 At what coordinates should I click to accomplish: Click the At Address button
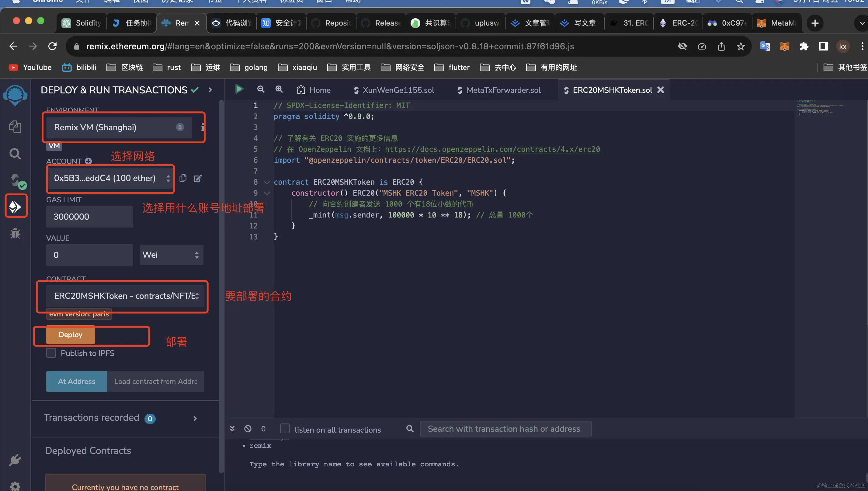(77, 381)
